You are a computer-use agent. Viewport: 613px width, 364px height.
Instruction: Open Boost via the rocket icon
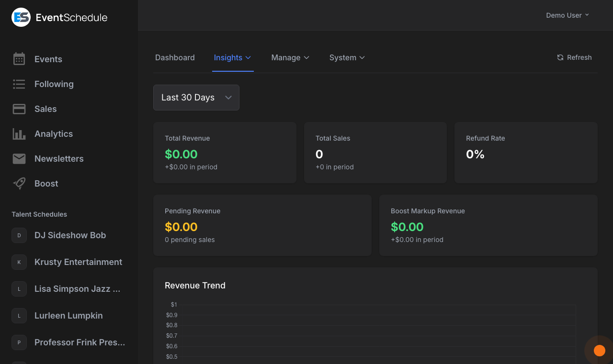point(19,184)
